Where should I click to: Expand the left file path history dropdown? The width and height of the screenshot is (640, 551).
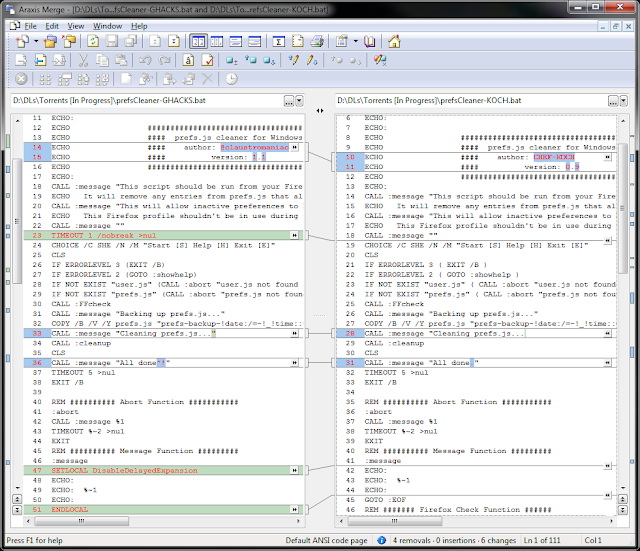[299, 101]
